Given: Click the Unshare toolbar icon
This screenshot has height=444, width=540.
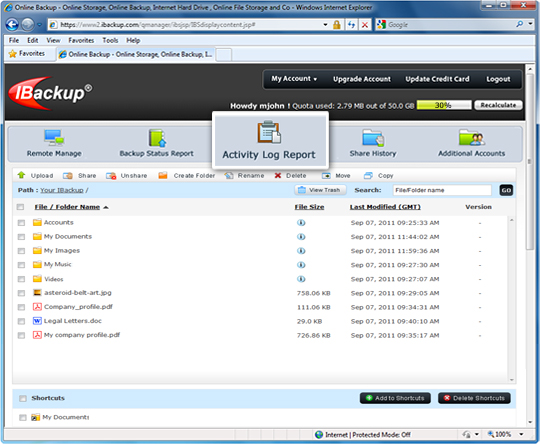Looking at the screenshot, I should tap(111, 176).
